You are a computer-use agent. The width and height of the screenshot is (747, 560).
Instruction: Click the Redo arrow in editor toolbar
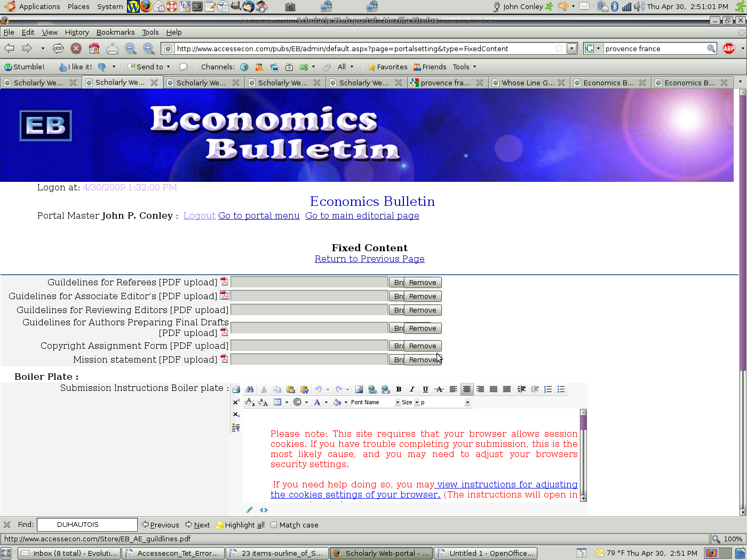tap(338, 389)
